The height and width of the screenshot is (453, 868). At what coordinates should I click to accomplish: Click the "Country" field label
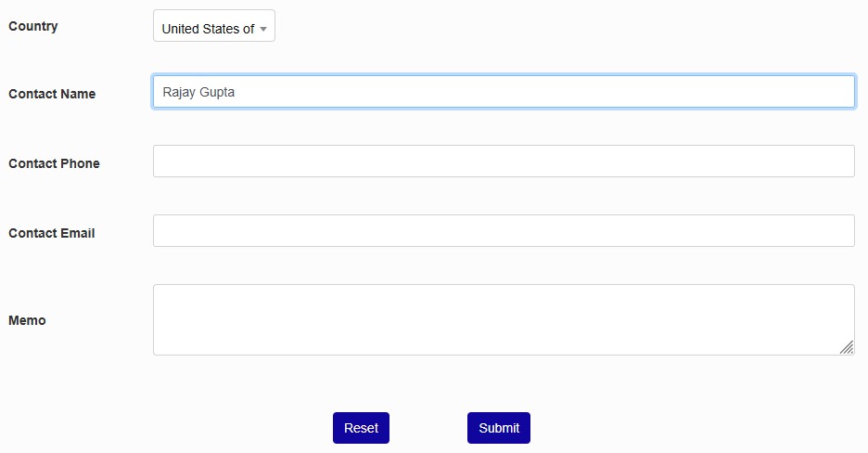tap(33, 26)
